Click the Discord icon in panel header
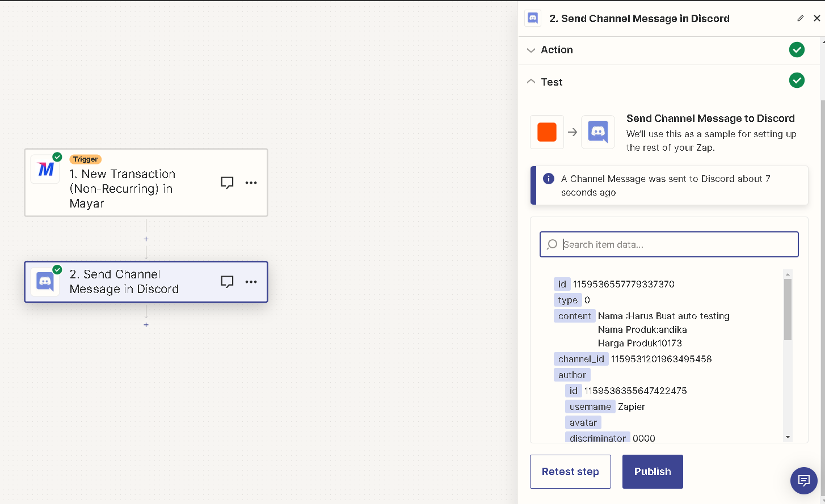Viewport: 825px width, 504px height. 533,18
